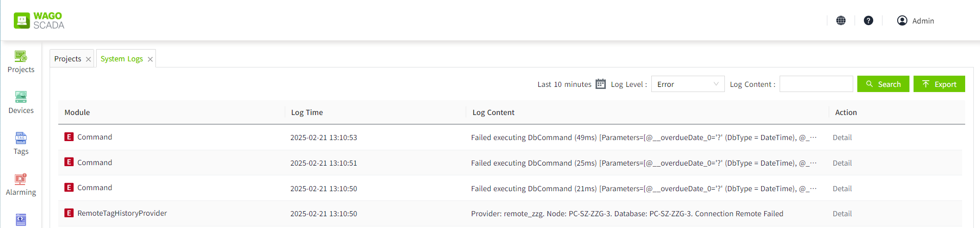Open the calendar time range picker
This screenshot has width=980, height=228.
coord(601,84)
